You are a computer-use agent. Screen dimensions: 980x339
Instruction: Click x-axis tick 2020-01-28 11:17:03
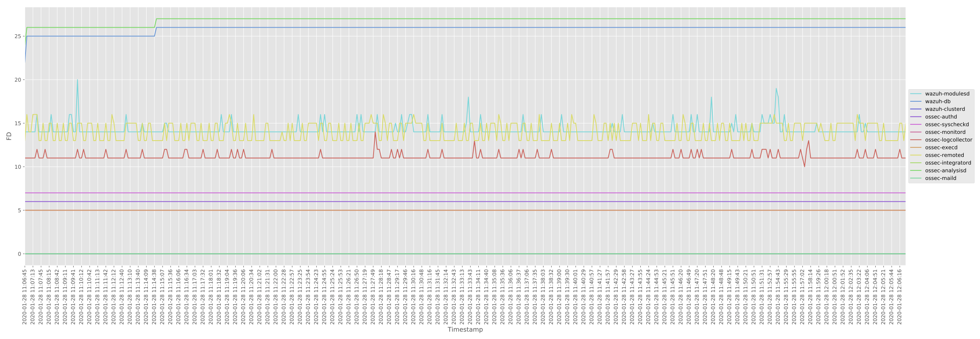coord(195,296)
